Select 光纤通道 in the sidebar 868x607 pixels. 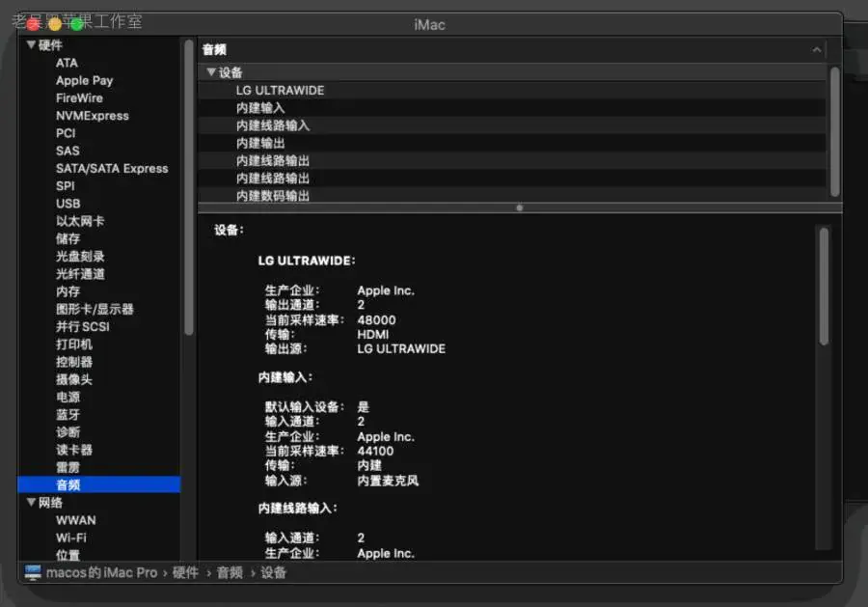coord(80,274)
